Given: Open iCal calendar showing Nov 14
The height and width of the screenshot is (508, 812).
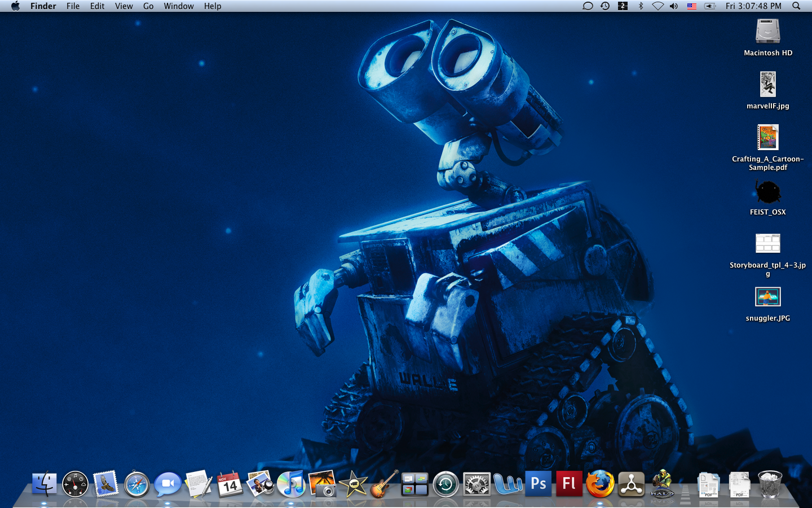Looking at the screenshot, I should pyautogui.click(x=230, y=484).
